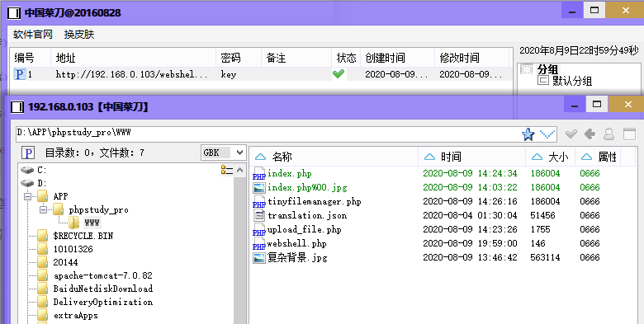This screenshot has width=644, height=324.
Task: Click the 中国菜刀@20160828 window title icon
Action: point(14,13)
